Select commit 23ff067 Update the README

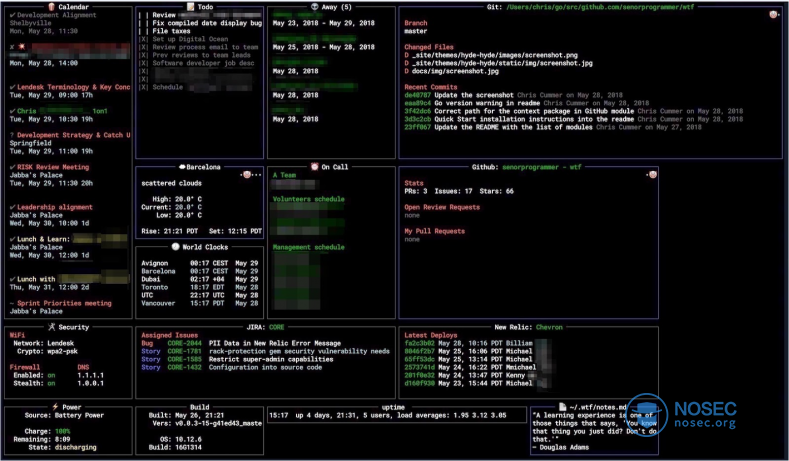[553, 127]
